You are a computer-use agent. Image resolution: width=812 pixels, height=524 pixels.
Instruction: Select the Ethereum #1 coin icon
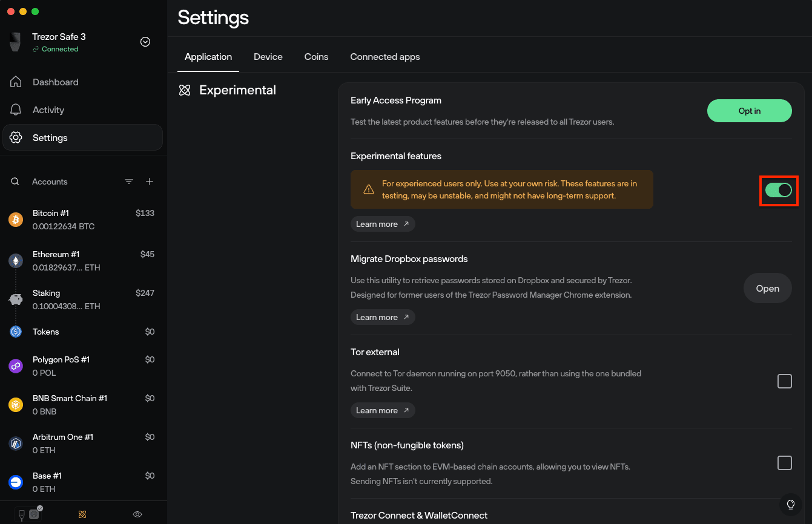pyautogui.click(x=16, y=261)
